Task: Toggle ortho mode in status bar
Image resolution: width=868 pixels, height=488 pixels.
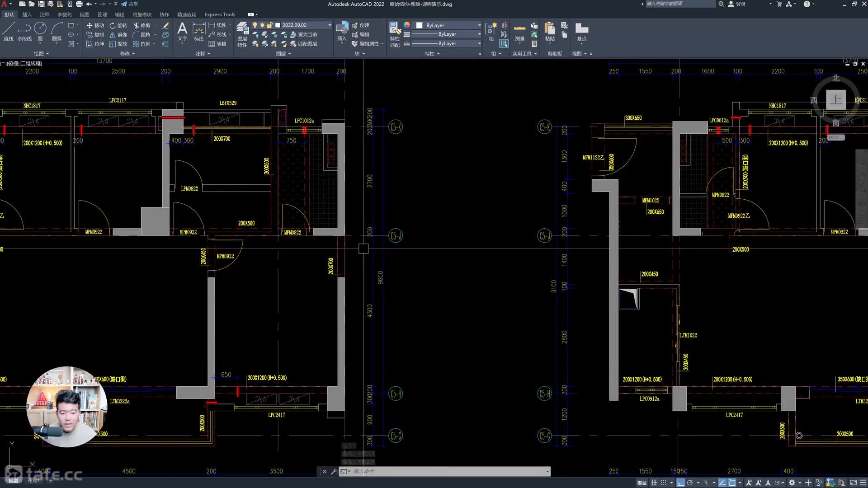Action: (680, 482)
